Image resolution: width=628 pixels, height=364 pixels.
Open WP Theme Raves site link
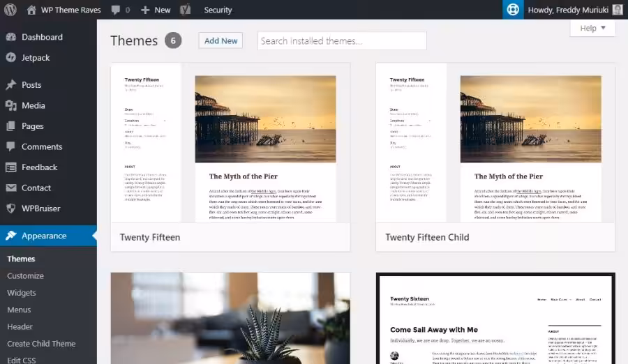71,10
